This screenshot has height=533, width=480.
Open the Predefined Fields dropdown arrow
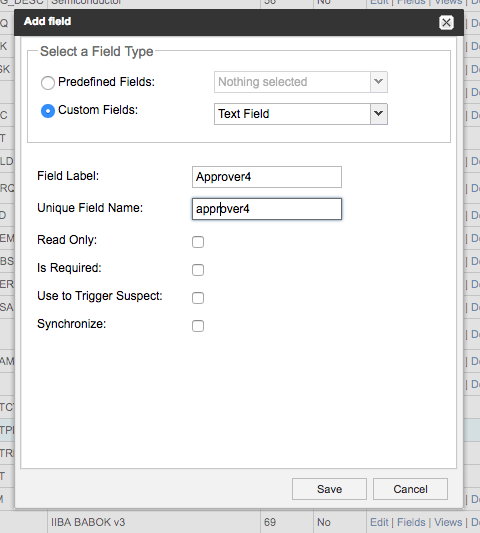(378, 82)
